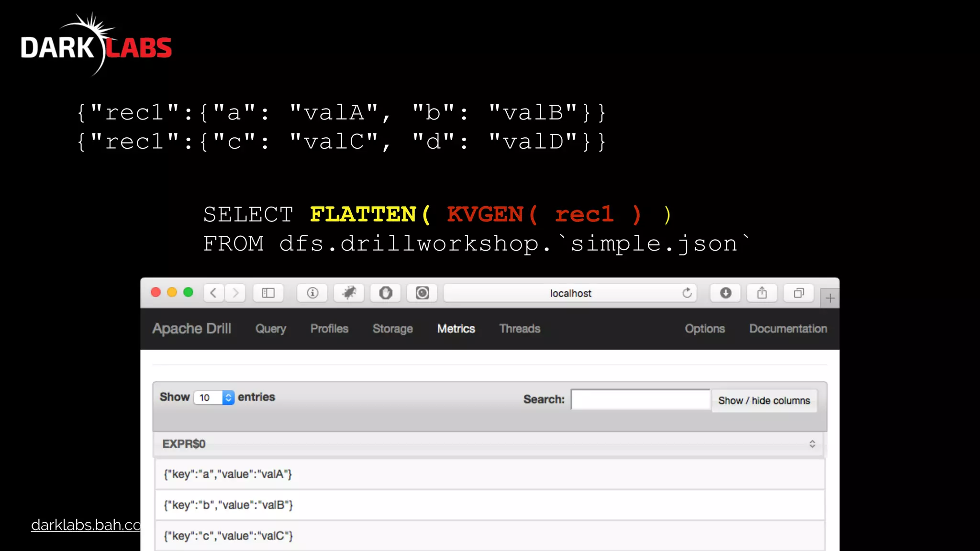Open the Documentation link

coord(788,329)
